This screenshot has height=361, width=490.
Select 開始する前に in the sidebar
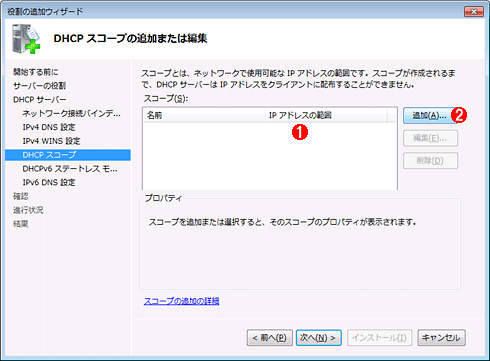36,72
